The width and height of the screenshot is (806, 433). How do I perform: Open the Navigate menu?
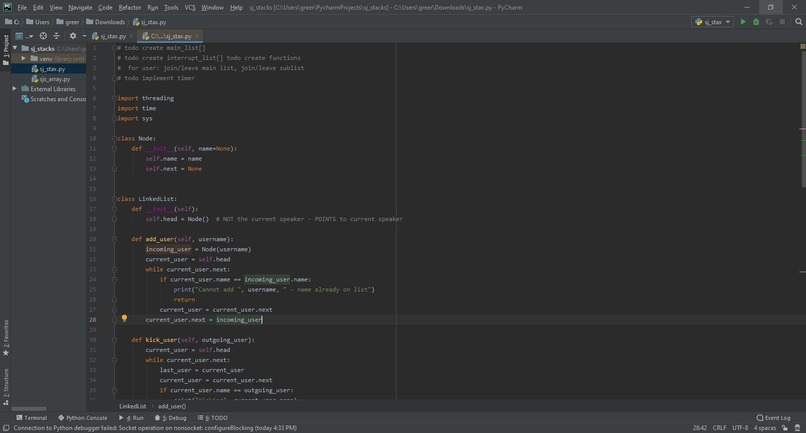point(80,8)
